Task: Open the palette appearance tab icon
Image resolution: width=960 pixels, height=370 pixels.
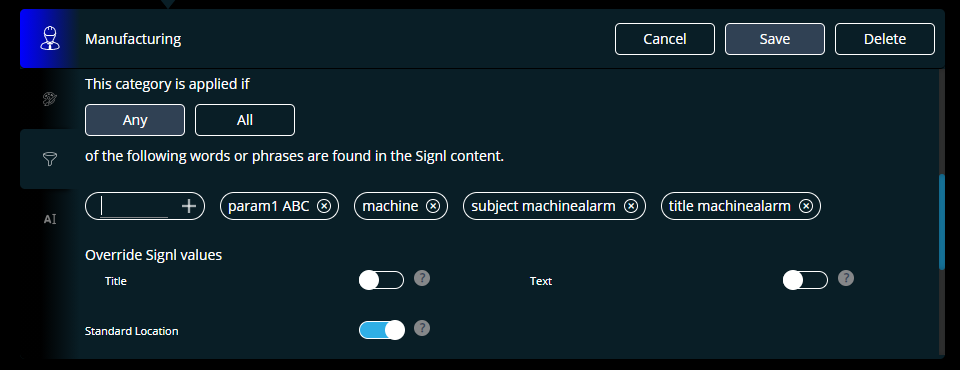Action: (x=50, y=99)
